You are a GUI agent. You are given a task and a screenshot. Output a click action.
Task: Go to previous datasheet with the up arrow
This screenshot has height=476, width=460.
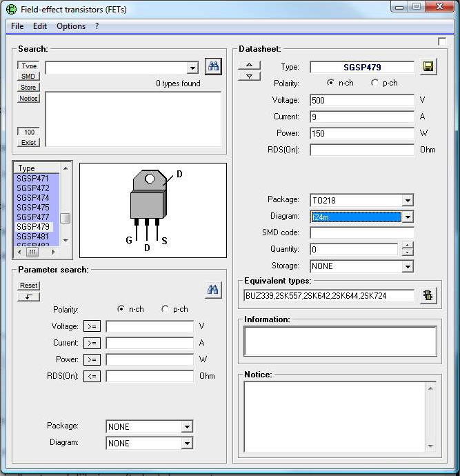249,65
